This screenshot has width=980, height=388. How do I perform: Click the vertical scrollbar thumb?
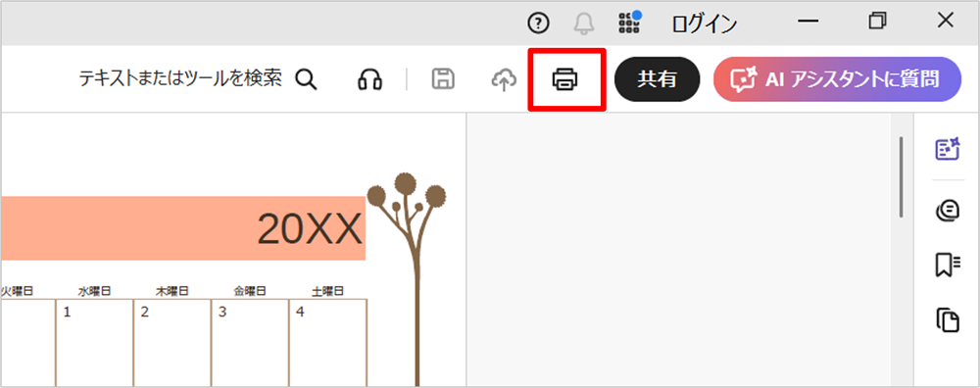[x=901, y=176]
